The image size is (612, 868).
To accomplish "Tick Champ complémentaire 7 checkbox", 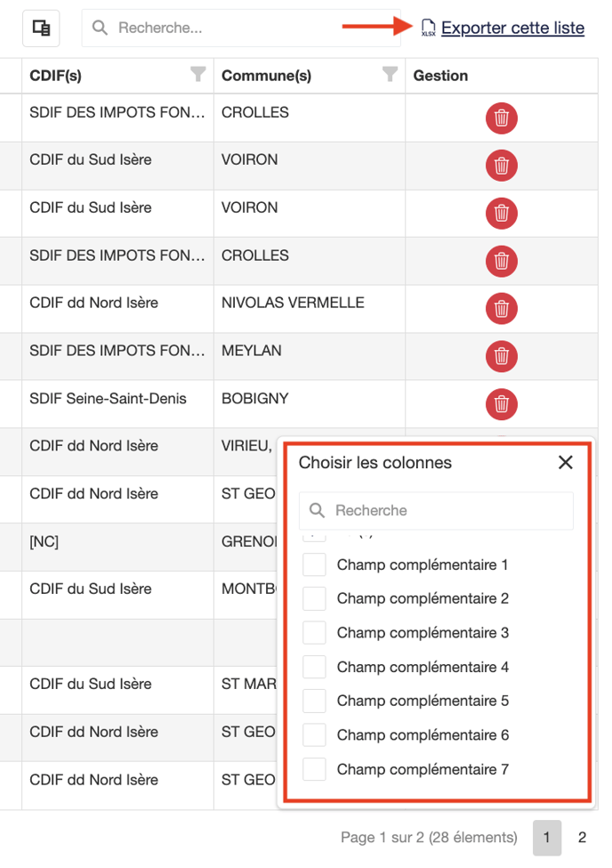I will pos(314,769).
